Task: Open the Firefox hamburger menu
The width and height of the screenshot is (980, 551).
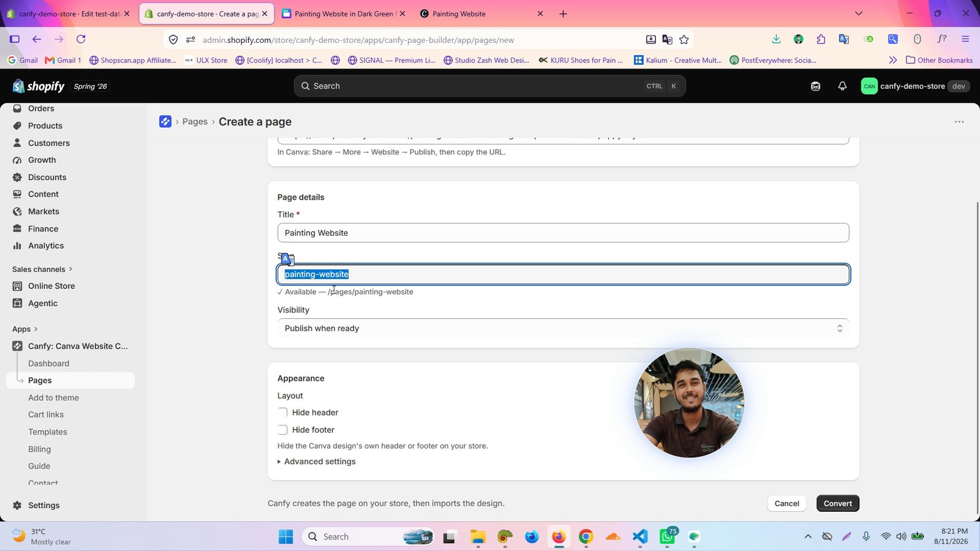Action: (x=965, y=39)
